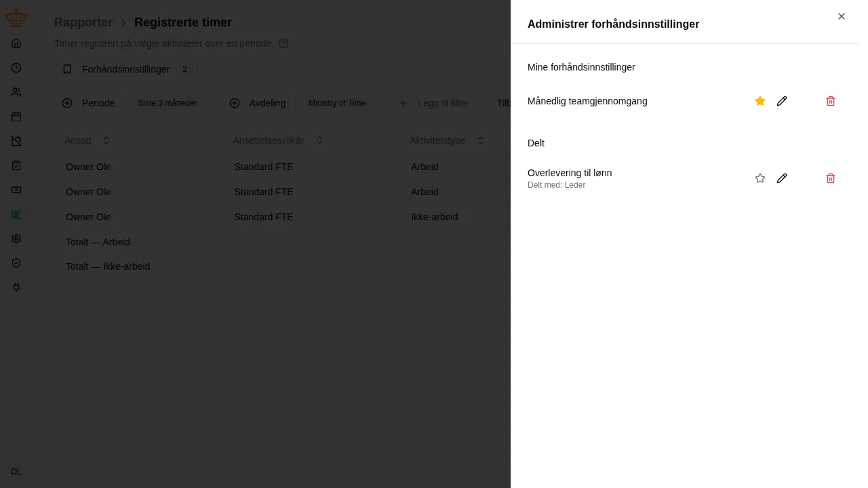The image size is (868, 488).
Task: Sort by the Ansettelsesvilkår column
Action: coord(279,140)
